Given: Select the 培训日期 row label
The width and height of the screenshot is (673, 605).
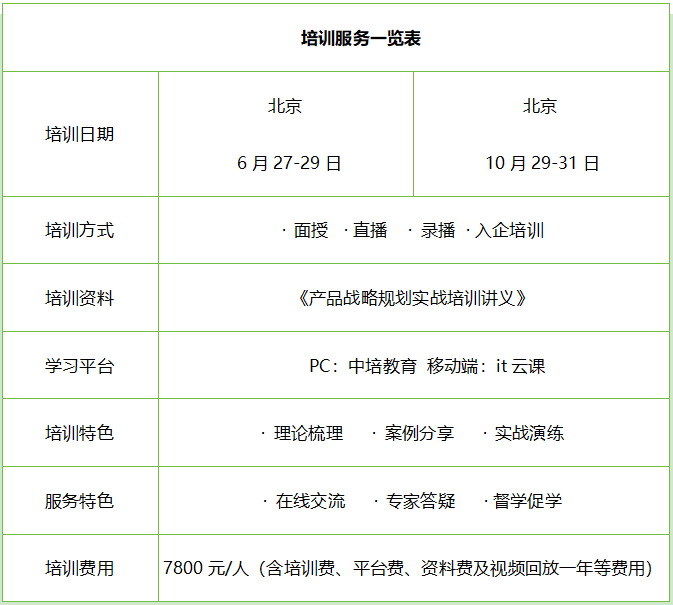Looking at the screenshot, I should 80,134.
